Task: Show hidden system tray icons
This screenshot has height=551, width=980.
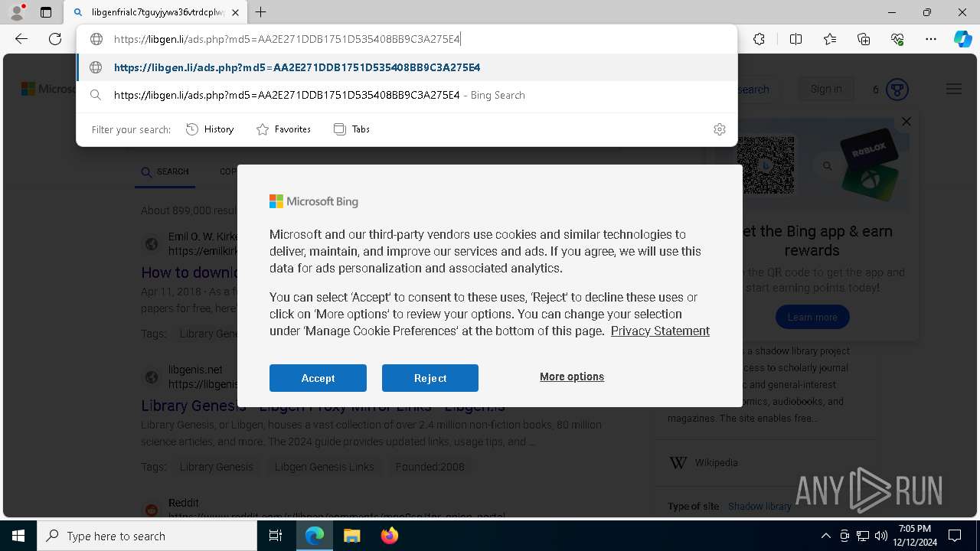Action: [825, 536]
